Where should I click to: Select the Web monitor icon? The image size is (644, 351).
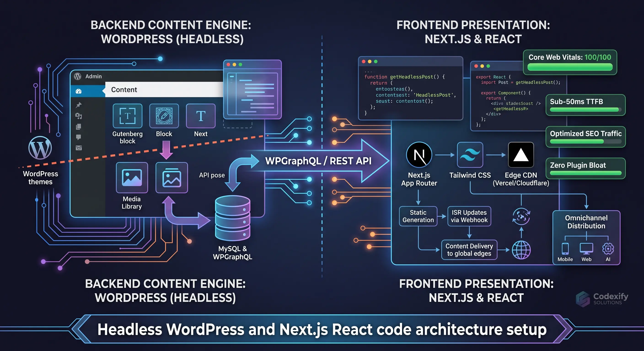point(586,249)
